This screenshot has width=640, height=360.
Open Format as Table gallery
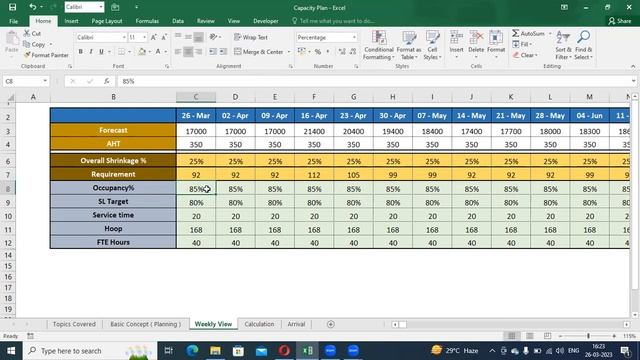409,45
